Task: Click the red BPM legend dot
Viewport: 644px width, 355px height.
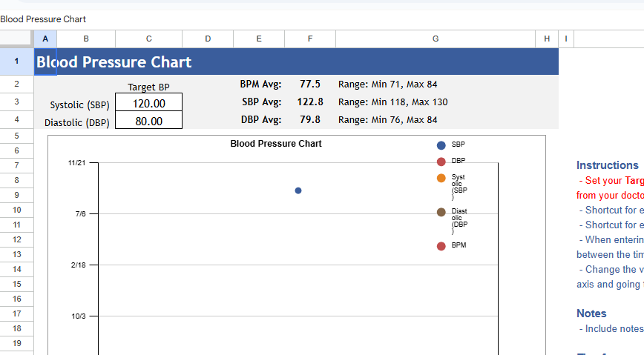Action: click(x=441, y=246)
